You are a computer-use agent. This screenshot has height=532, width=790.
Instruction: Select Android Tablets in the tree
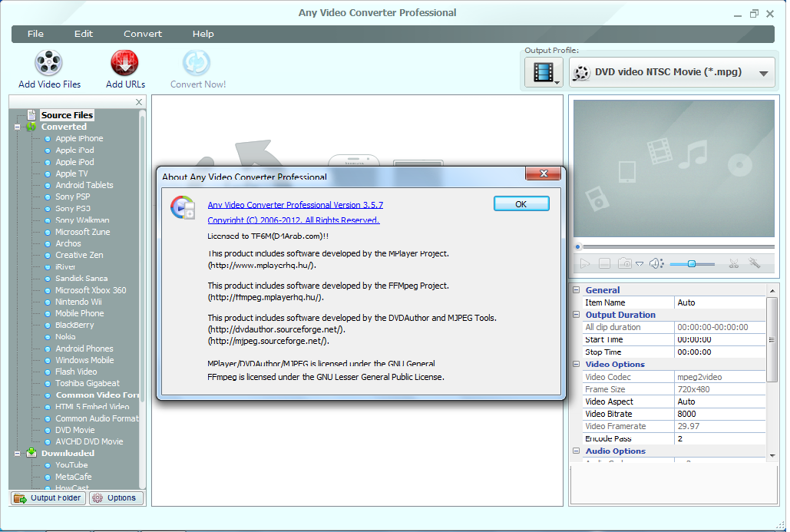pos(84,185)
